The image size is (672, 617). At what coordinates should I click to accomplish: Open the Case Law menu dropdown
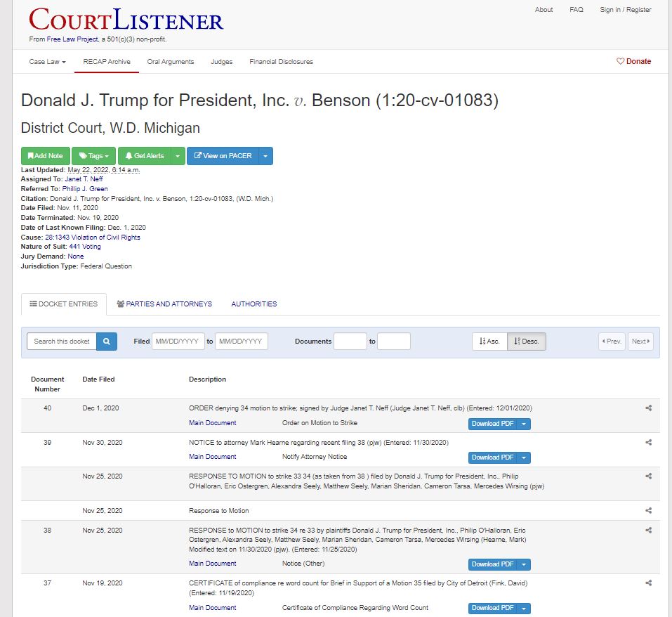[x=47, y=62]
